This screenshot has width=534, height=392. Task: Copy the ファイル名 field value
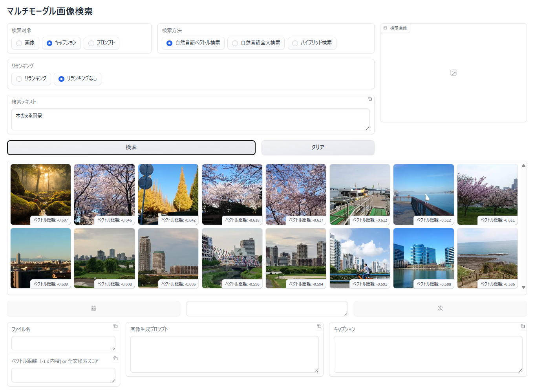[x=115, y=326]
